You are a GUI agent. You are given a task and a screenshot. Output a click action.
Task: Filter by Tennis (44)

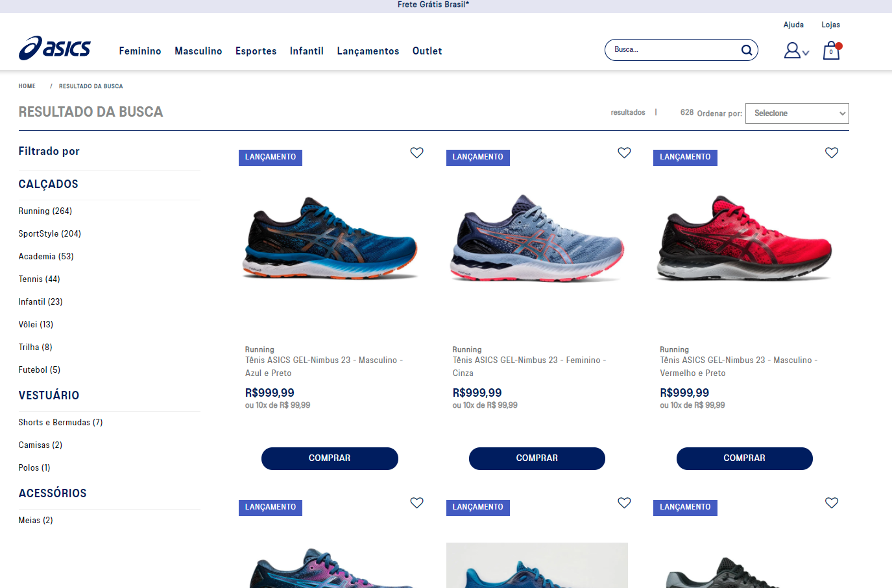click(x=40, y=279)
